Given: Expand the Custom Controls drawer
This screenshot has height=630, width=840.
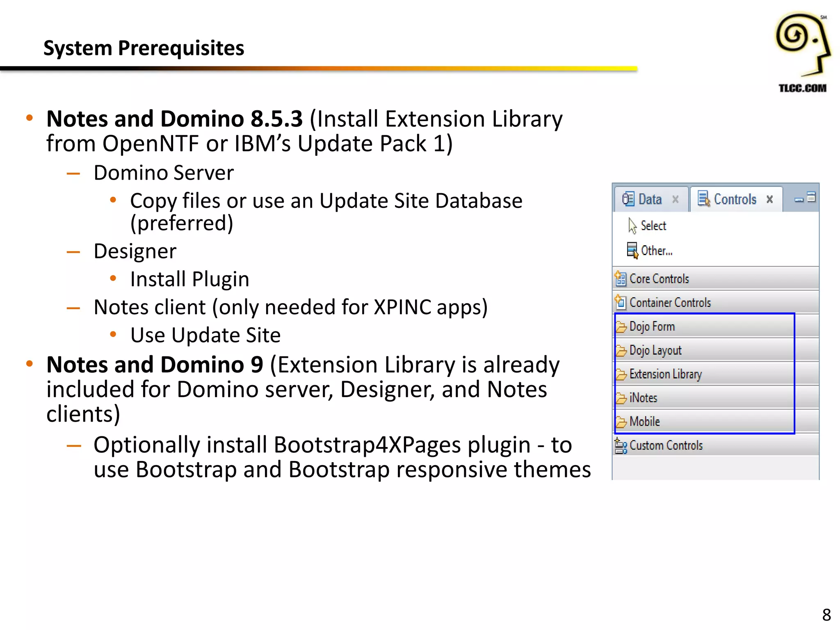Looking at the screenshot, I should [715, 445].
